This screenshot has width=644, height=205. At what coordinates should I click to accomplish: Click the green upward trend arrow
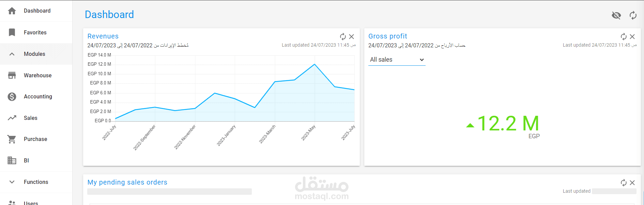coord(470,125)
